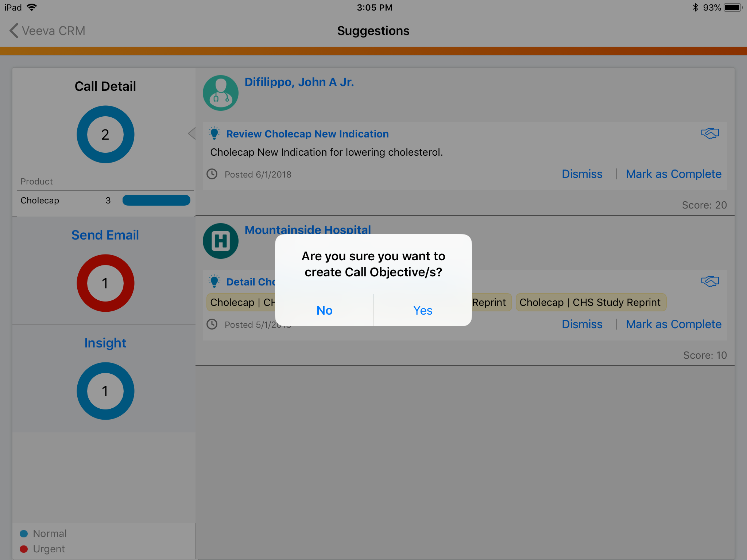Dismiss the Review Cholecap New Indication suggestion

point(582,174)
